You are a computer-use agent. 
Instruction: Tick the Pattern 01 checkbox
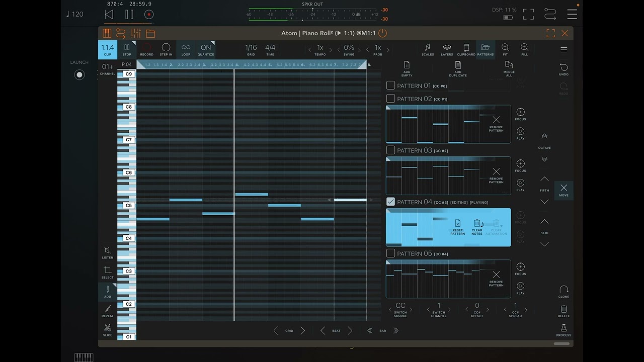tap(390, 85)
